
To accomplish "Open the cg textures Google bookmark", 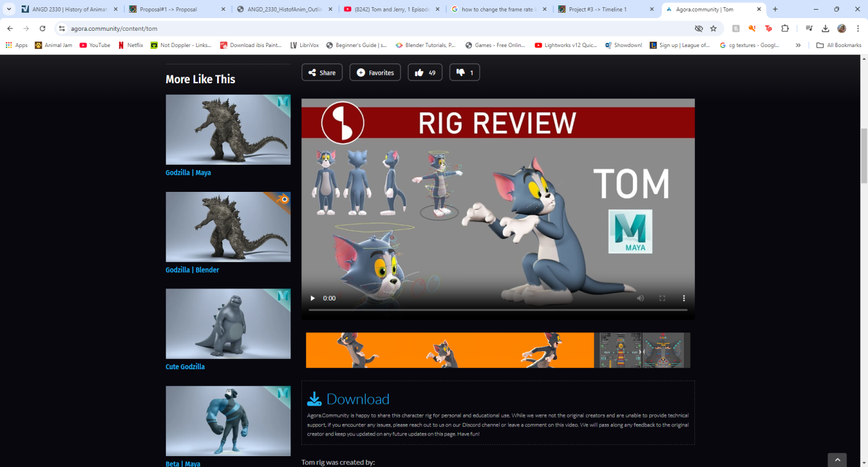I will (x=750, y=45).
